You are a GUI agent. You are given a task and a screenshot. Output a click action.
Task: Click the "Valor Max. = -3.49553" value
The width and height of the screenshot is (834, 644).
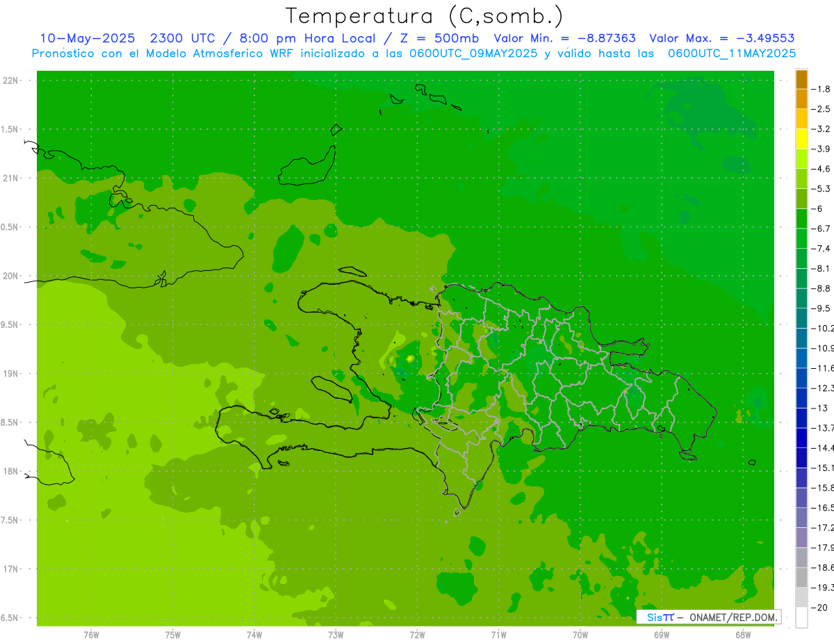[x=721, y=38]
